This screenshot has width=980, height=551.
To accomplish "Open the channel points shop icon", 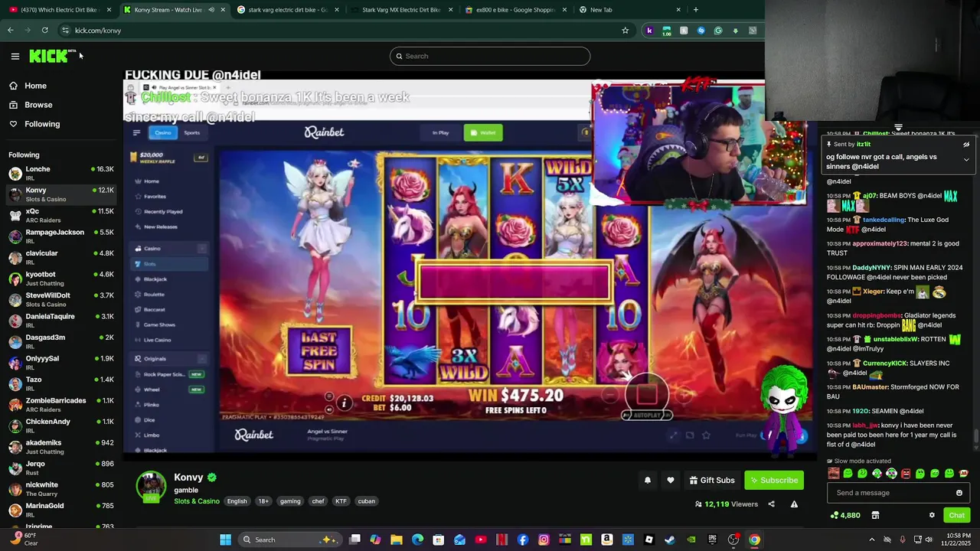I will [x=875, y=515].
